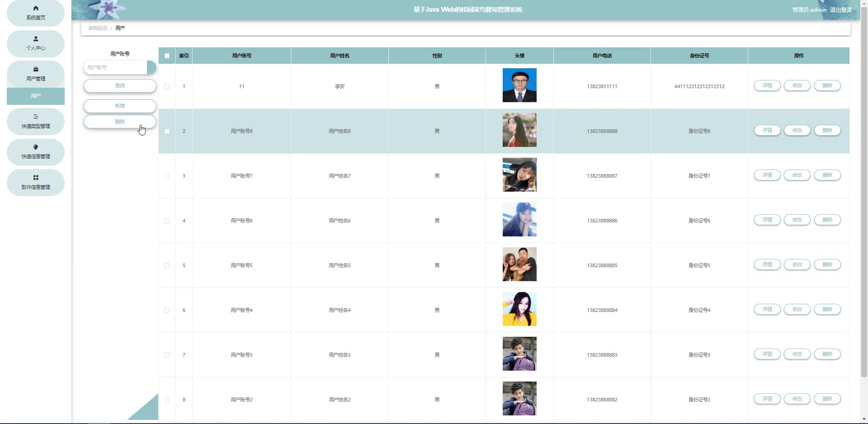This screenshot has width=868, height=424.
Task: Check the row 1 checkbox for 李安
Action: click(x=167, y=86)
